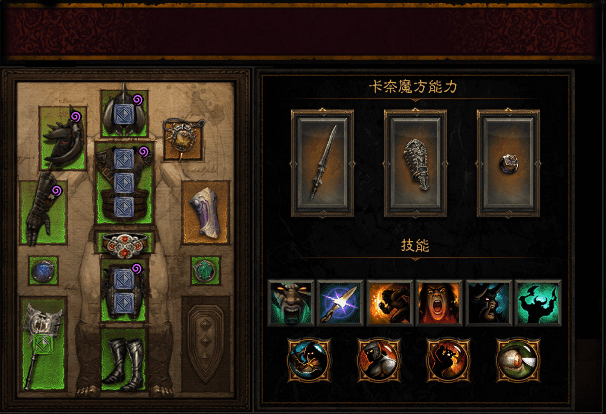The image size is (606, 414).
Task: Select the jeweled belt slot
Action: tap(124, 243)
